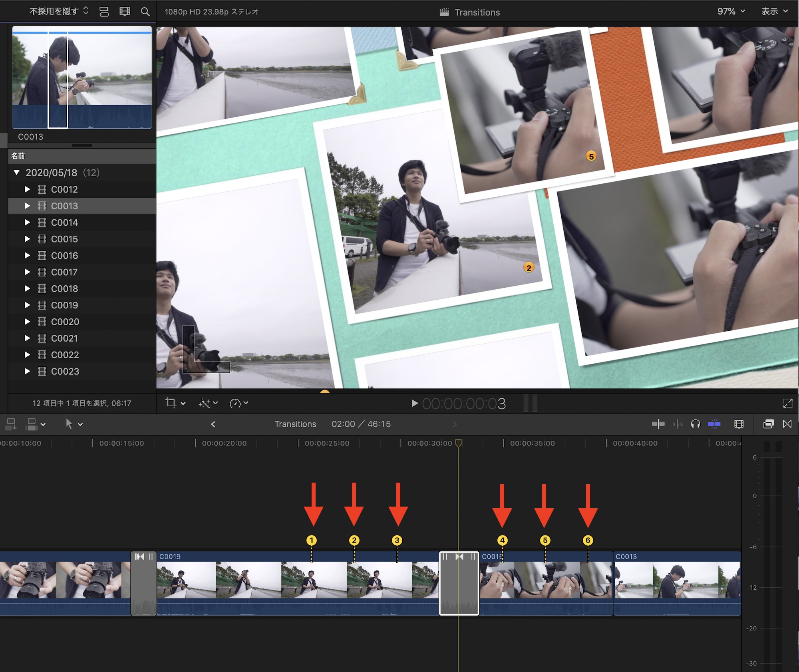Toggle the filmstrip view icon

125,12
